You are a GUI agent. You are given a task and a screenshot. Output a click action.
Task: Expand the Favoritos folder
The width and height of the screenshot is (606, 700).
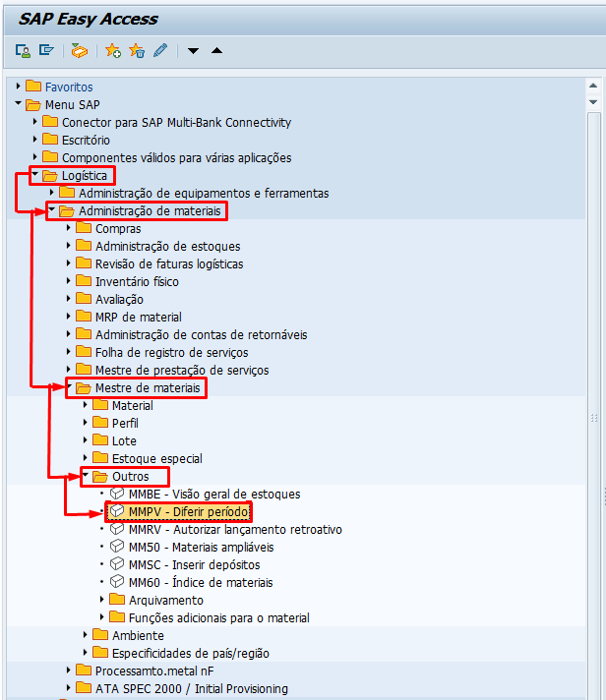tap(19, 87)
